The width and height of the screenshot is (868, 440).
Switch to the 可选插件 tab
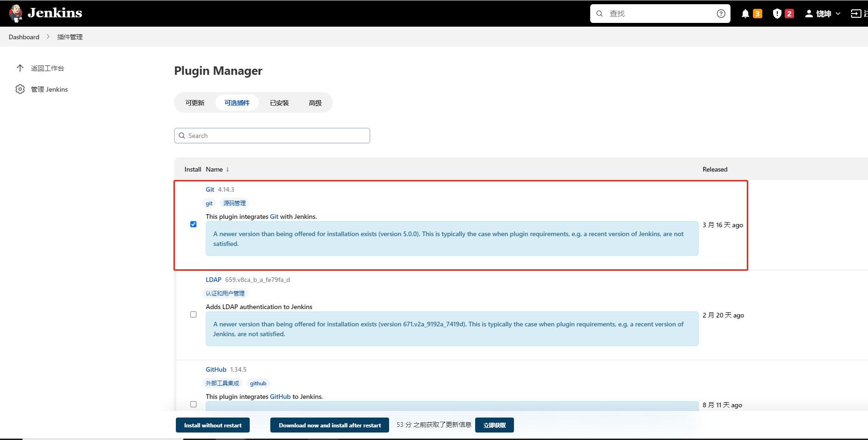click(x=237, y=103)
